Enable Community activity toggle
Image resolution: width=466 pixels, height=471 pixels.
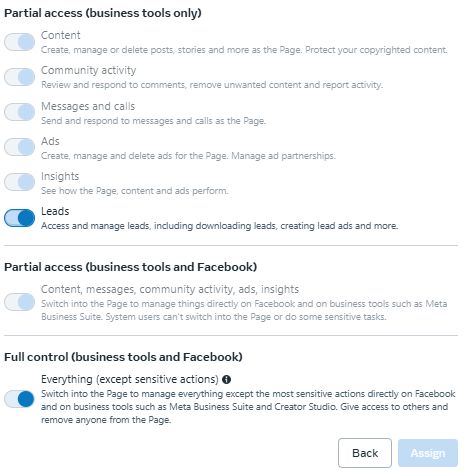[19, 77]
